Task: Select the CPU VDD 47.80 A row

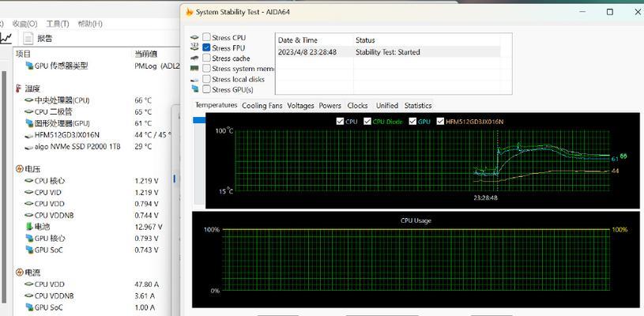Action: point(97,284)
